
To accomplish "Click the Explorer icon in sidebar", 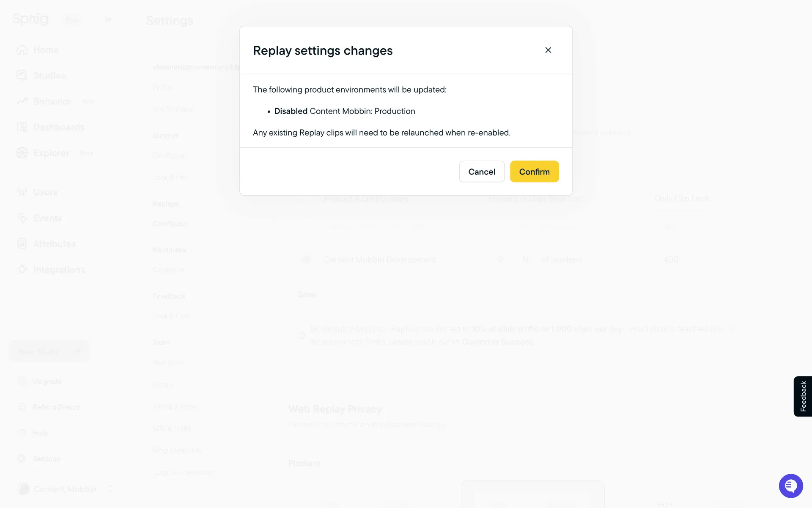I will click(22, 153).
